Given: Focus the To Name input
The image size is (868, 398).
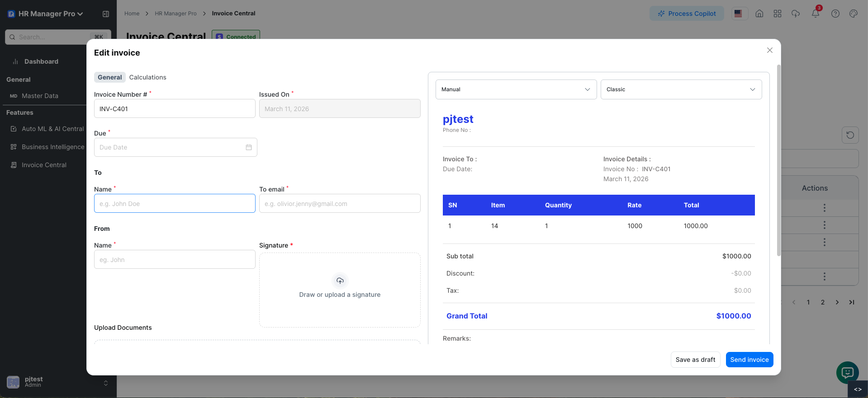Looking at the screenshot, I should tap(175, 203).
